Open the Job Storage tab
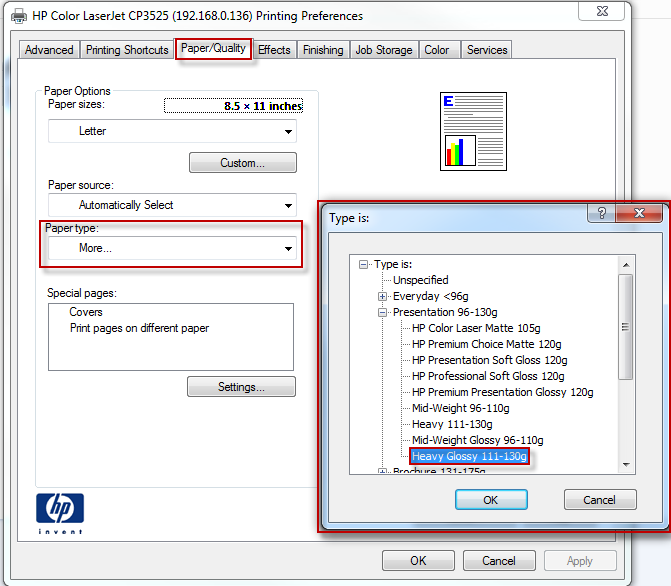 coord(384,50)
